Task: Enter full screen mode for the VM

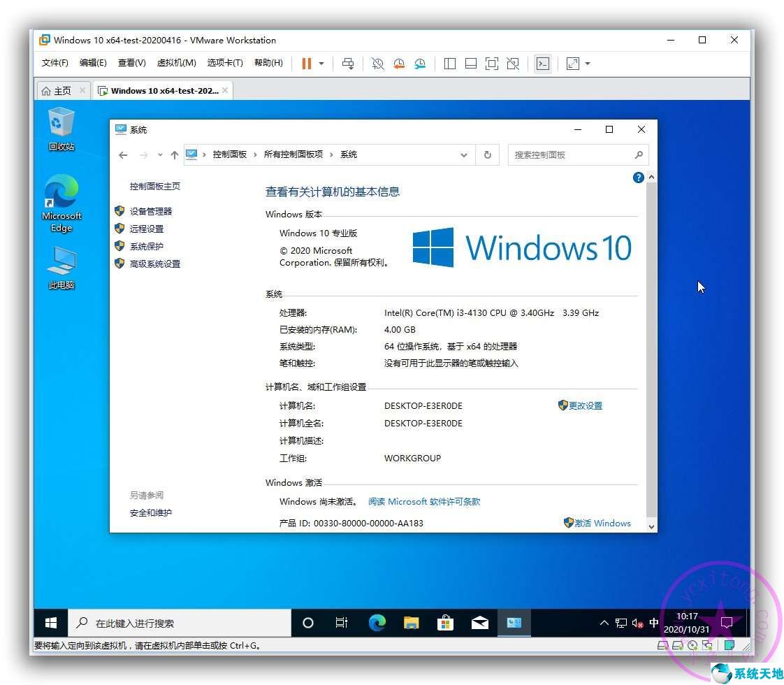Action: click(x=493, y=64)
